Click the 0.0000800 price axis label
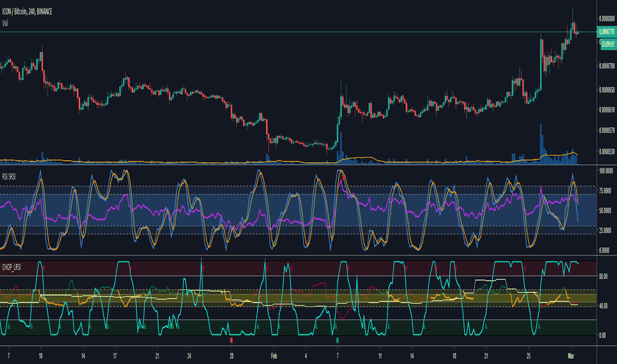Image resolution: width=617 pixels, height=364 pixels. coord(607,19)
